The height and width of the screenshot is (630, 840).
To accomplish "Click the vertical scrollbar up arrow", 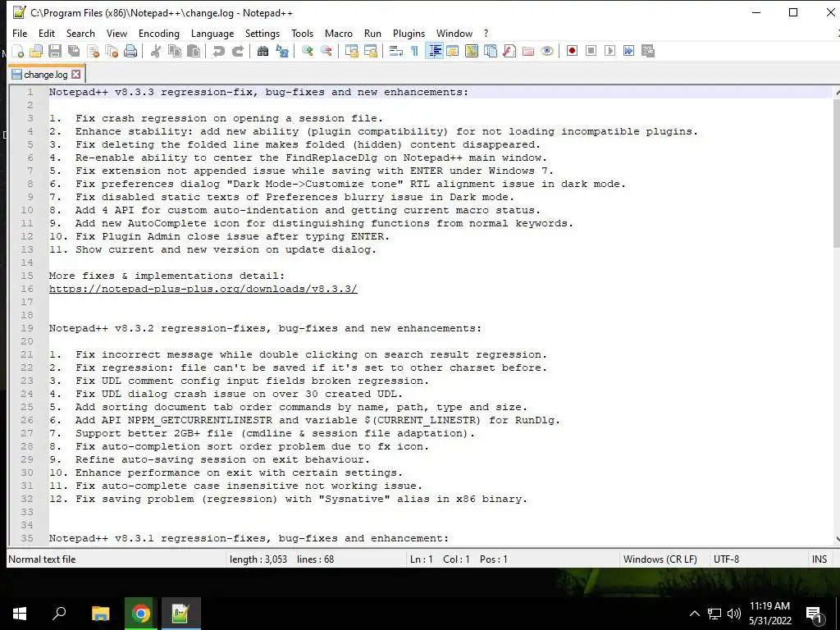I will coord(836,93).
